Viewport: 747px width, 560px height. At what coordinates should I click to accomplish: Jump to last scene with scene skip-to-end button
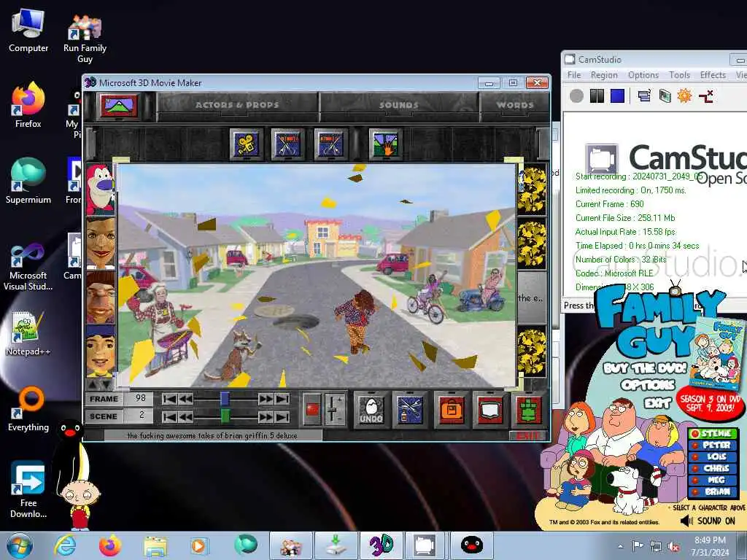[x=282, y=417]
